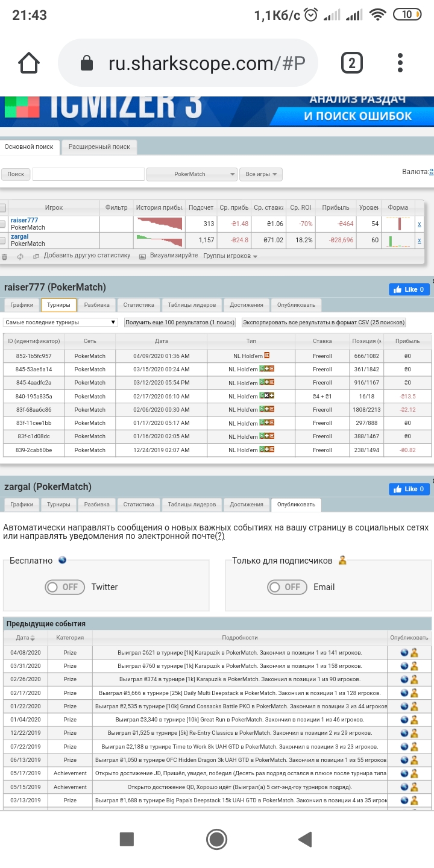Click globe publish icon for 02/17/2020 event
Screen dimensions: 434x868
click(405, 693)
